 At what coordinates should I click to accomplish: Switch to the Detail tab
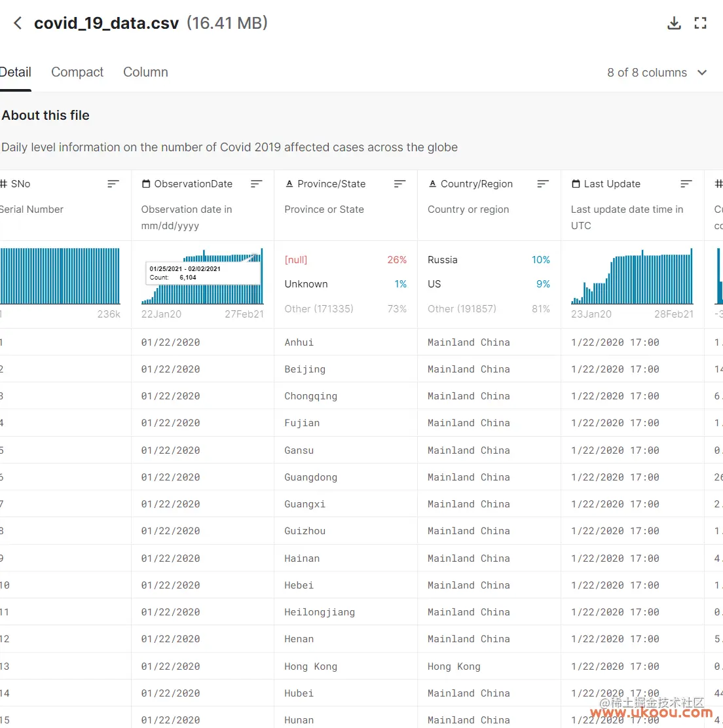pyautogui.click(x=15, y=72)
